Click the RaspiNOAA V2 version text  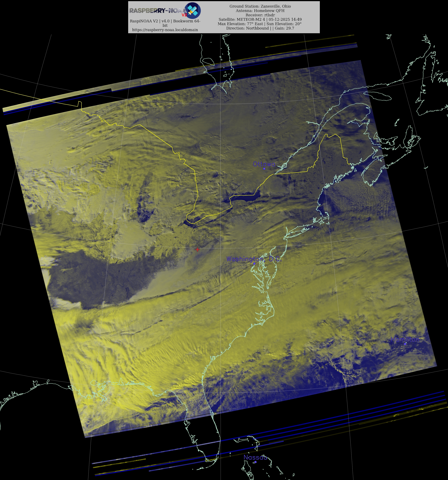[x=165, y=21]
